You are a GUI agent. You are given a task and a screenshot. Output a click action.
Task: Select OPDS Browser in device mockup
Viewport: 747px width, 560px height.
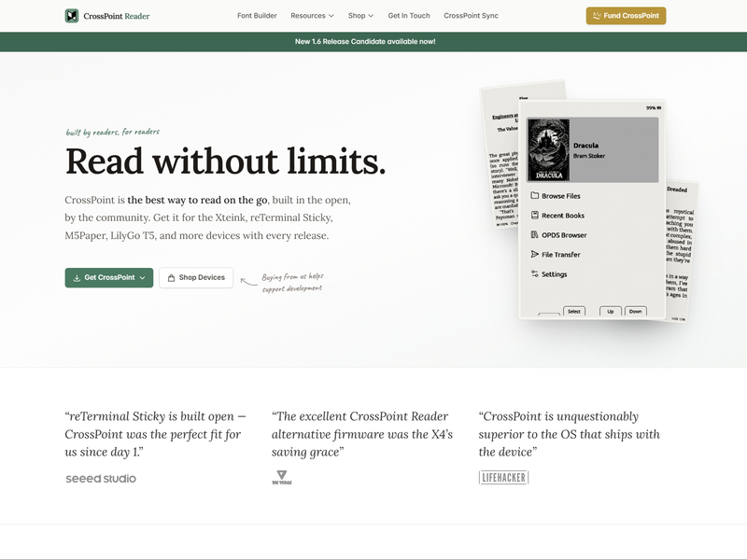pos(564,235)
